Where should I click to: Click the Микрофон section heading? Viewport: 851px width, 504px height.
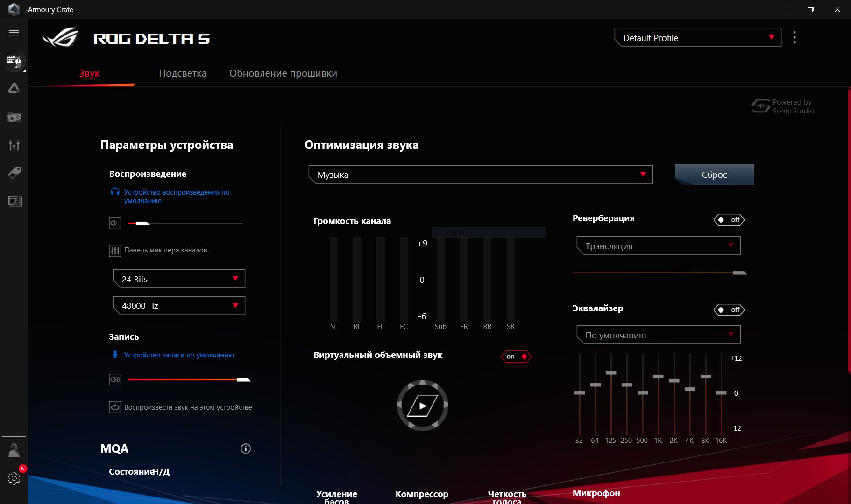point(596,493)
